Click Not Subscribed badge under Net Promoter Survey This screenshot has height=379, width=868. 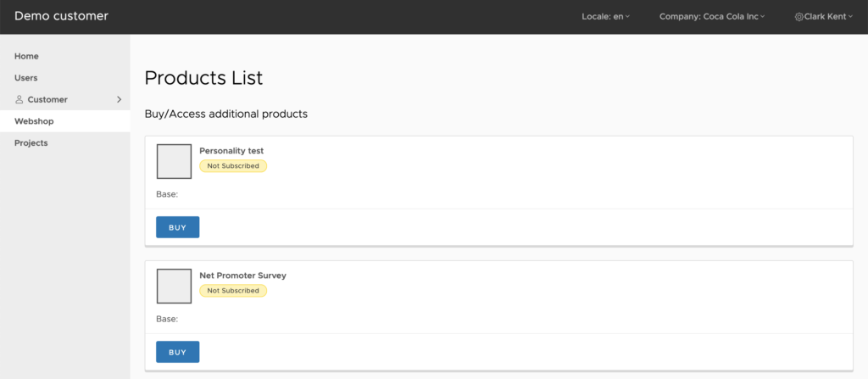(x=233, y=291)
